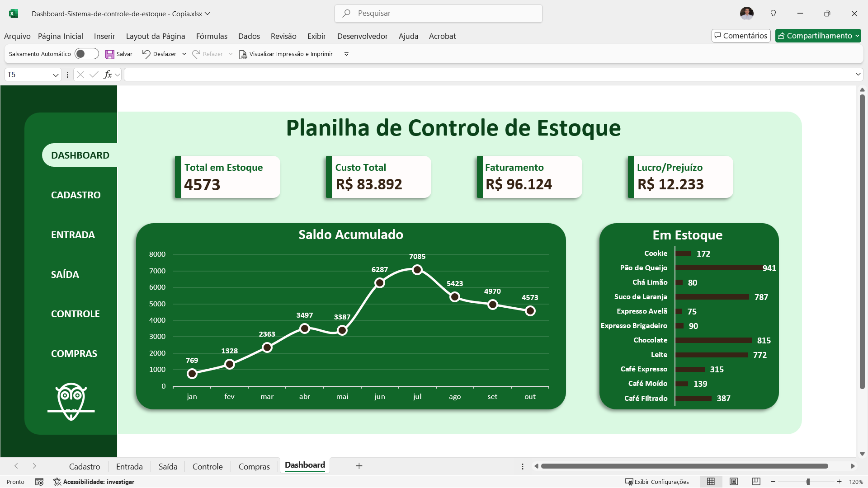Switch to Page Layout view icon
868x488 pixels.
[734, 482]
